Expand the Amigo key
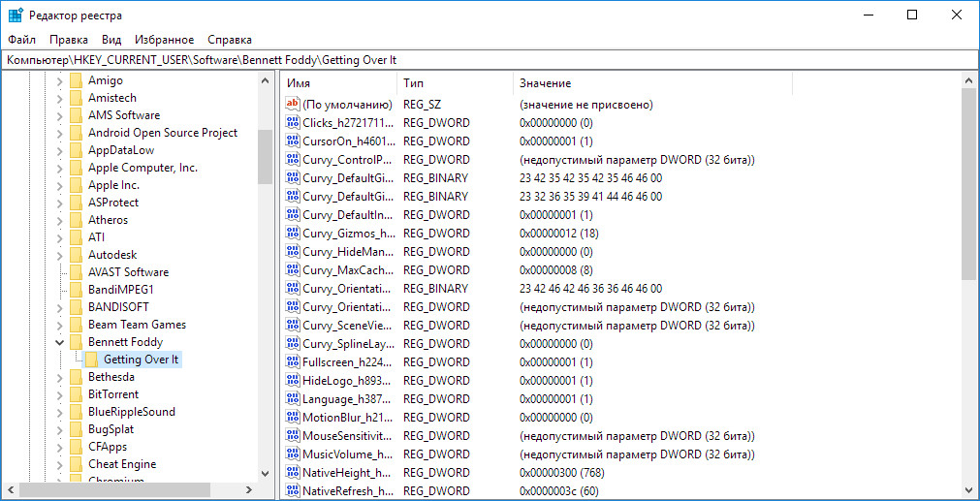 60,80
